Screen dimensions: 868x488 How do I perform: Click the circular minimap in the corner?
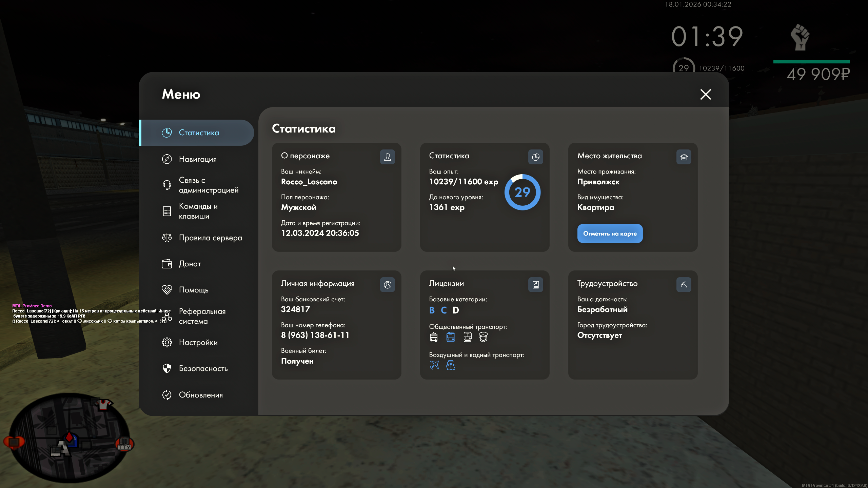pyautogui.click(x=69, y=438)
